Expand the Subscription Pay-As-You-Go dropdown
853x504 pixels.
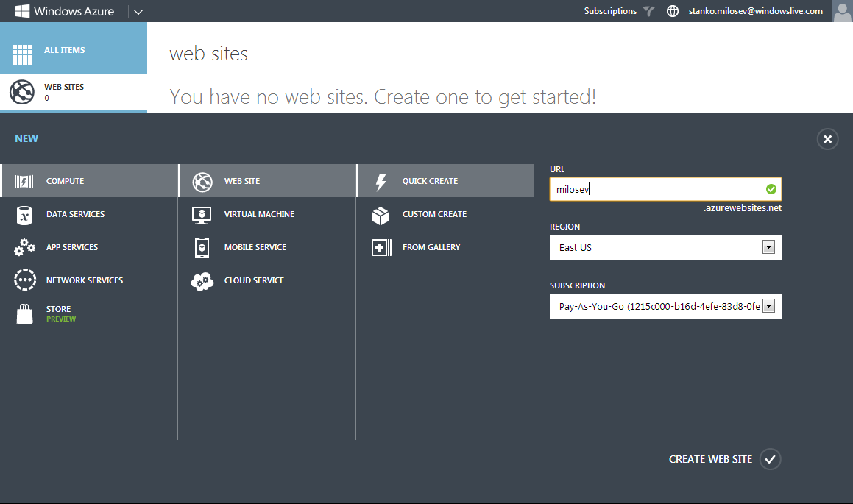[x=665, y=306]
